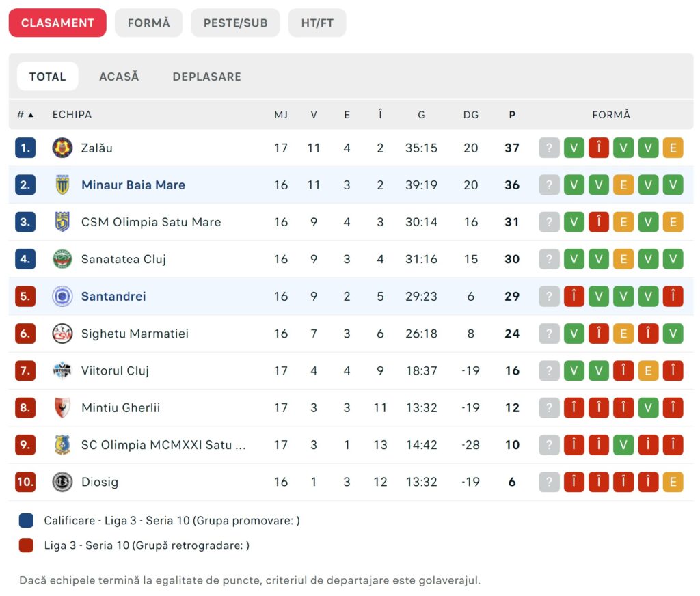The image size is (700, 596).
Task: Click the Zalău team crest icon
Action: [x=62, y=148]
